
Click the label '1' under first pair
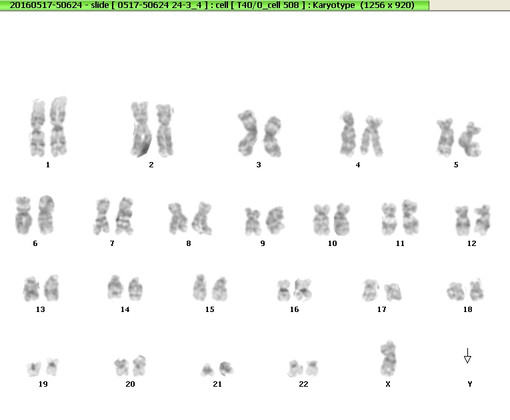(48, 165)
